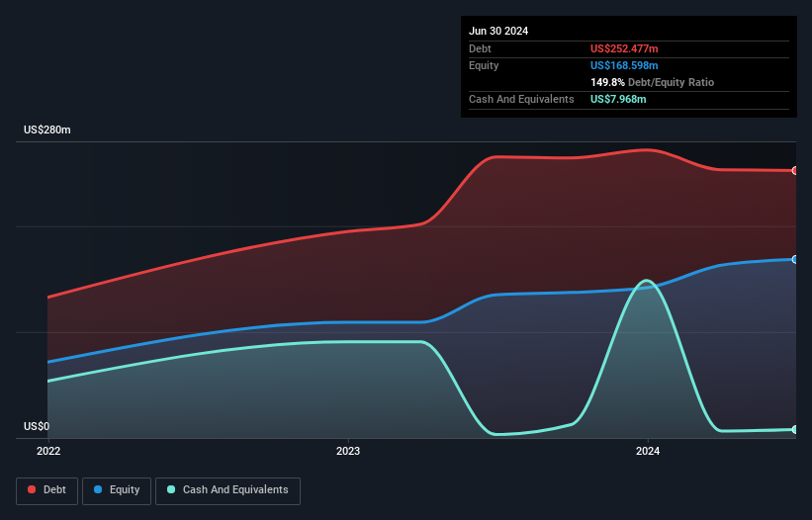812x520 pixels.
Task: Toggle Cash And Equivalents legend button
Action: [227, 490]
